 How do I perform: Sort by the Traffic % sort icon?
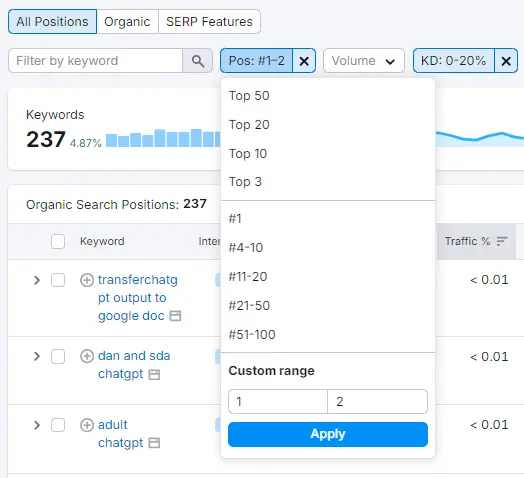click(502, 241)
